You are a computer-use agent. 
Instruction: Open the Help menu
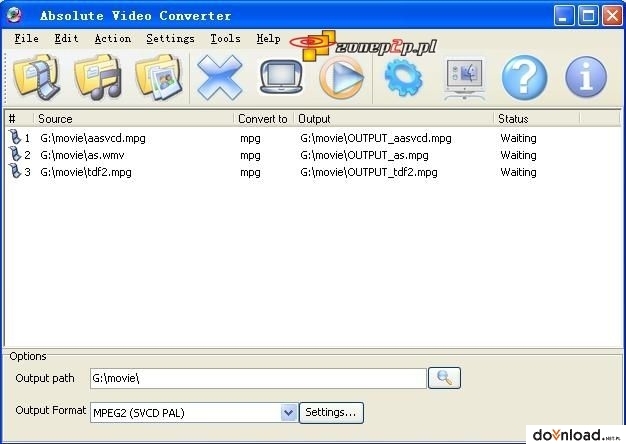pyautogui.click(x=268, y=39)
